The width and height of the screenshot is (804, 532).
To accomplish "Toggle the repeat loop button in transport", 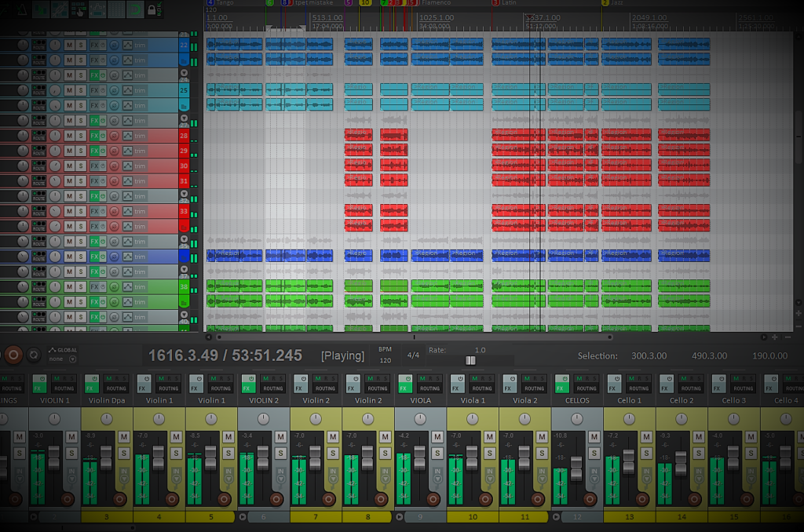I will pos(34,355).
